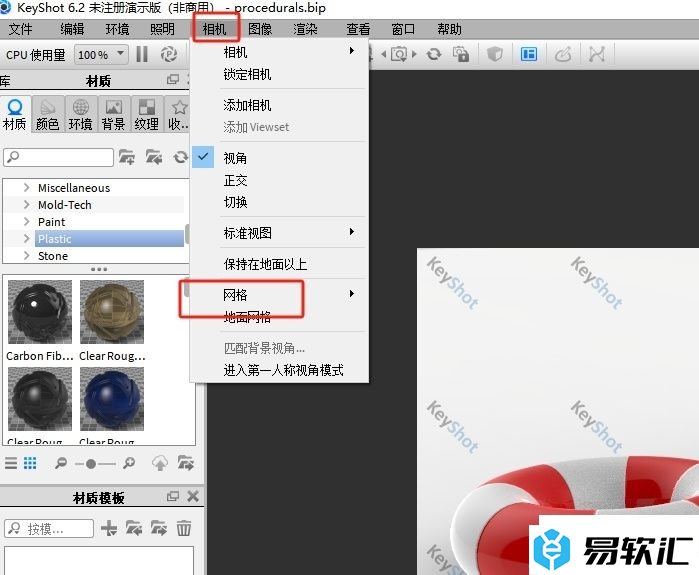
Task: Select checked 视角 perspective option
Action: [x=279, y=157]
